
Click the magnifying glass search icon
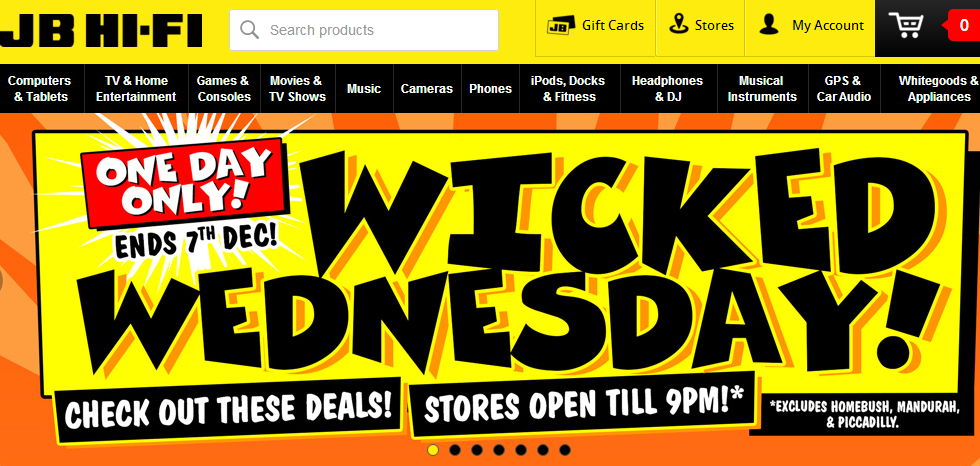249,29
